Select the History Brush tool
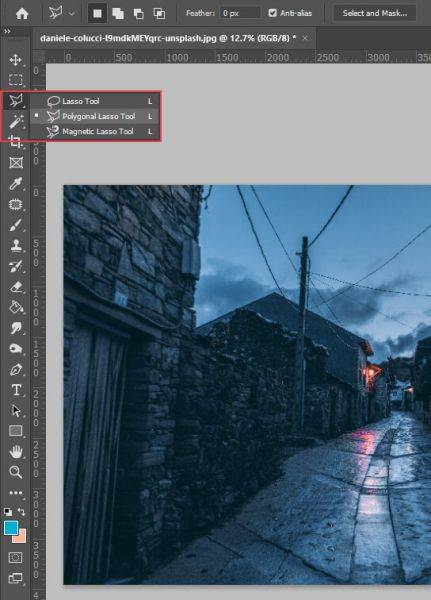Image resolution: width=431 pixels, height=600 pixels. [16, 266]
